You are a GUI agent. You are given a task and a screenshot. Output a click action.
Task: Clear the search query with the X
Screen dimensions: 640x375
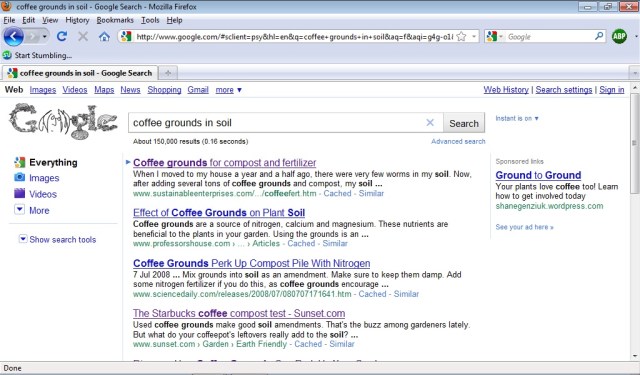[x=430, y=122]
